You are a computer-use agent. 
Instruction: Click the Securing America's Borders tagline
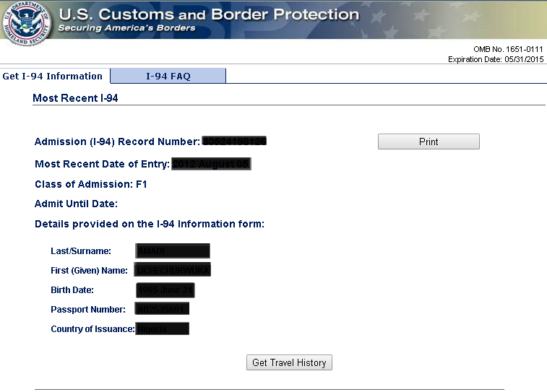click(126, 28)
